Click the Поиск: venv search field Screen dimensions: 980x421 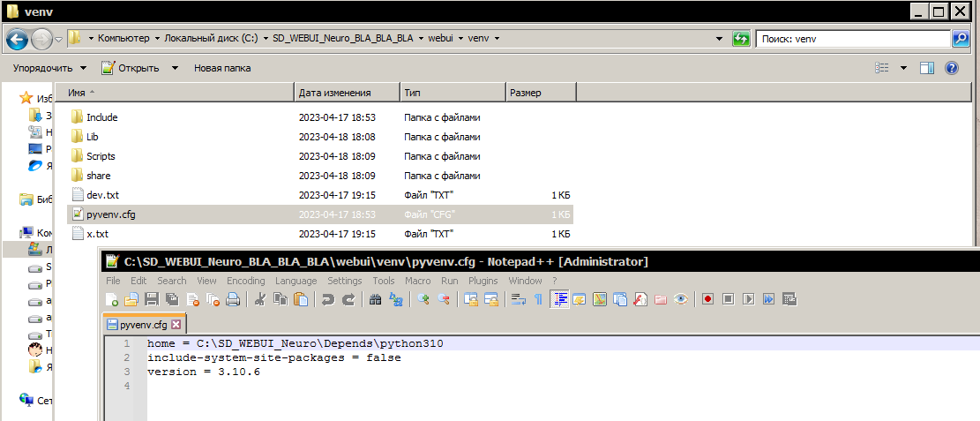[x=854, y=39]
